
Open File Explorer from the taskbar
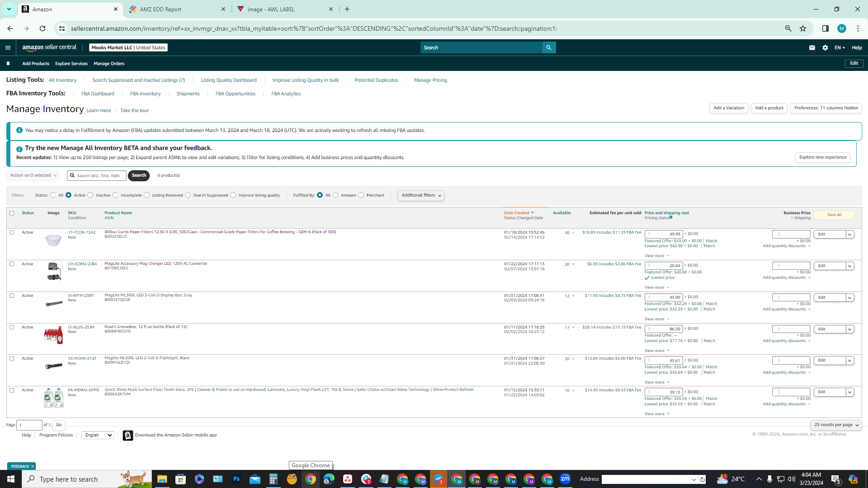tap(162, 479)
